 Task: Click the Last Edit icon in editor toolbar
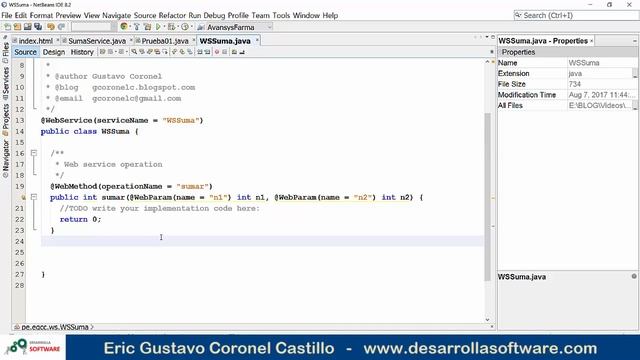102,52
